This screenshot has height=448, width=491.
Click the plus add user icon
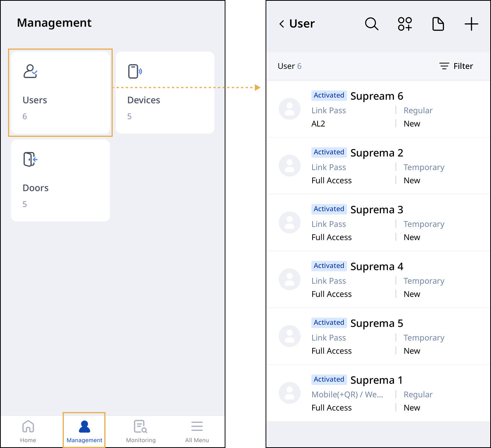click(471, 24)
